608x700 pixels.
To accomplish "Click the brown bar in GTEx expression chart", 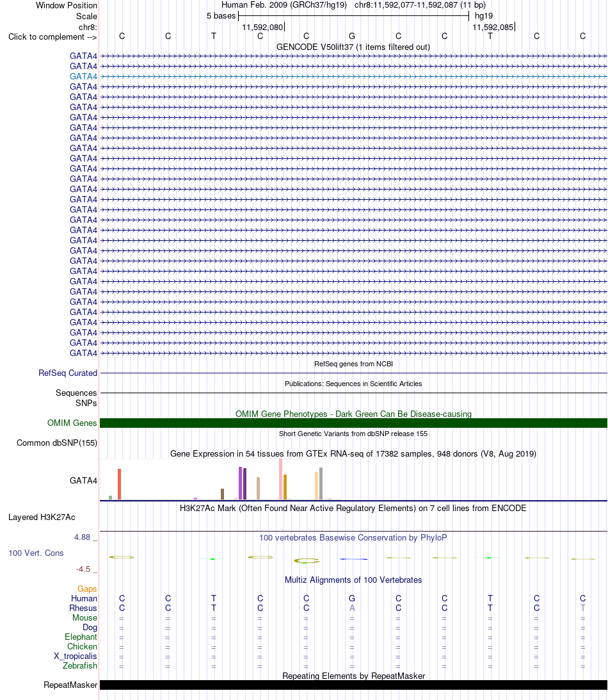I will point(222,494).
